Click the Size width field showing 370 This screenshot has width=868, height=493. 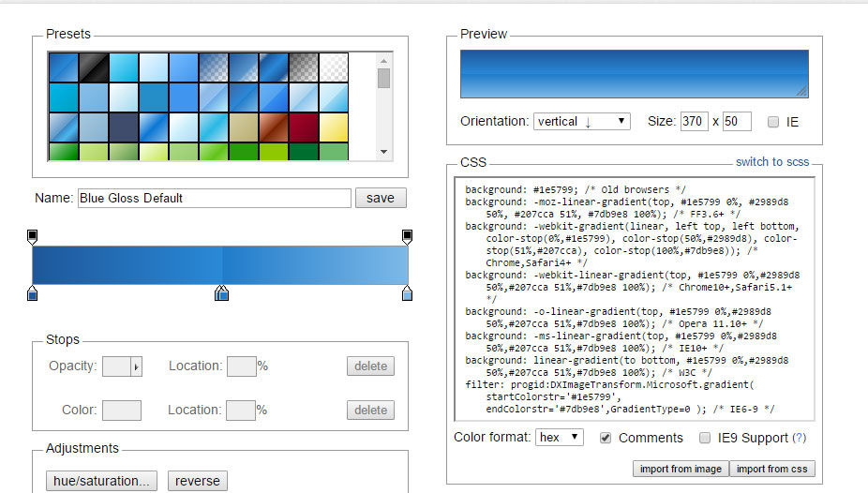[x=695, y=122]
